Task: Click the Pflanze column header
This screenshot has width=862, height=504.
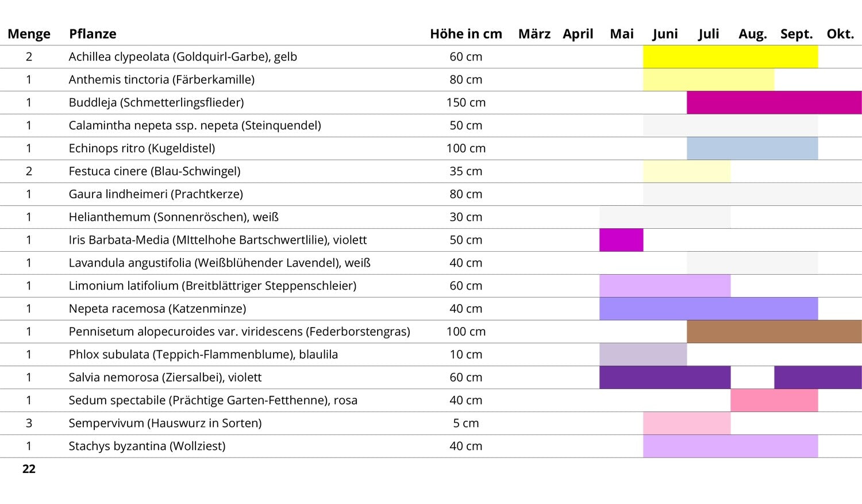Action: pos(93,34)
